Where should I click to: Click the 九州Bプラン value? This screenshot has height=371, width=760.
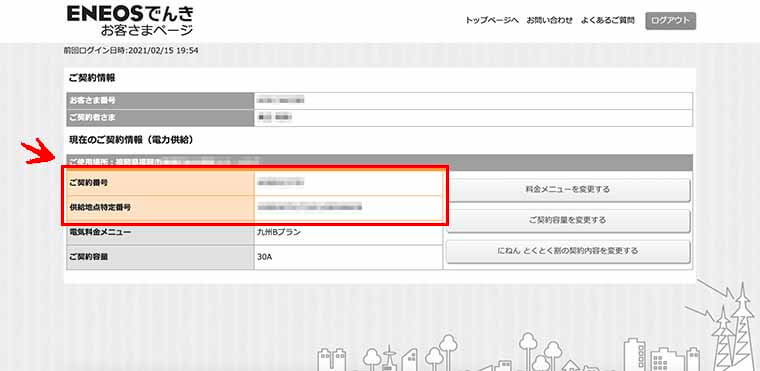click(279, 232)
